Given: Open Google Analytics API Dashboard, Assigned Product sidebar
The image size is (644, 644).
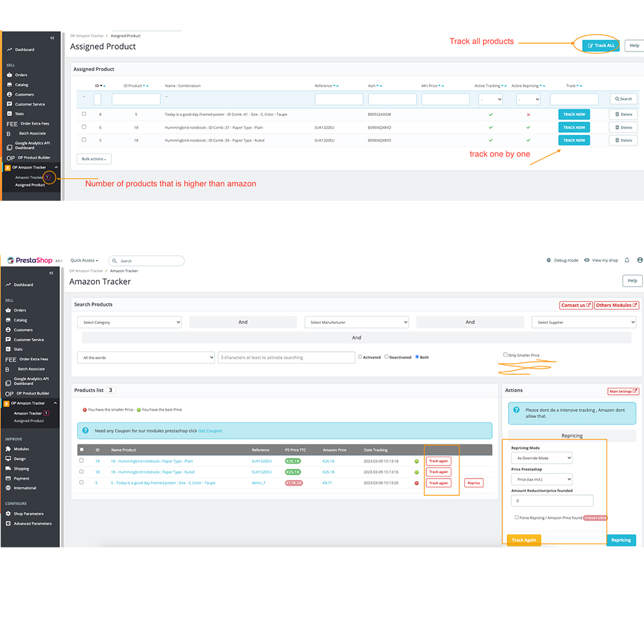Looking at the screenshot, I should pyautogui.click(x=32, y=146).
